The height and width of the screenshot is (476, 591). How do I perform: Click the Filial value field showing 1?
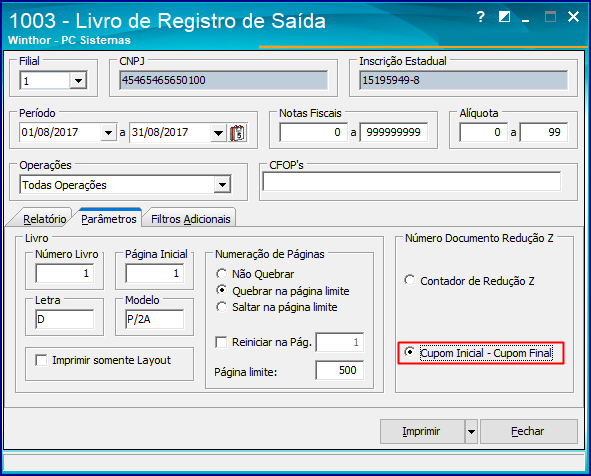(x=45, y=81)
